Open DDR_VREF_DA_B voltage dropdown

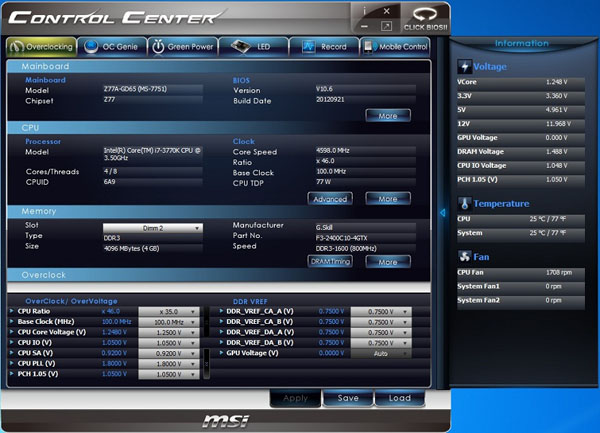click(x=381, y=343)
